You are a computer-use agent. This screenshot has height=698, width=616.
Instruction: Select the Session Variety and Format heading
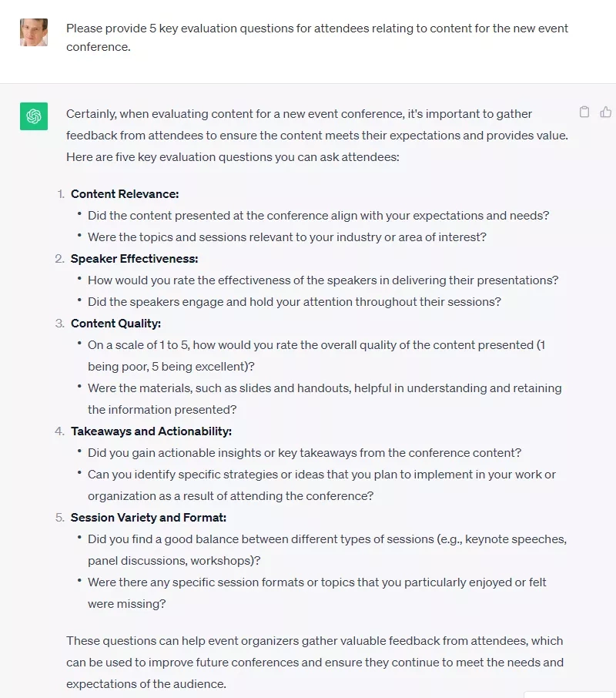[x=149, y=517]
